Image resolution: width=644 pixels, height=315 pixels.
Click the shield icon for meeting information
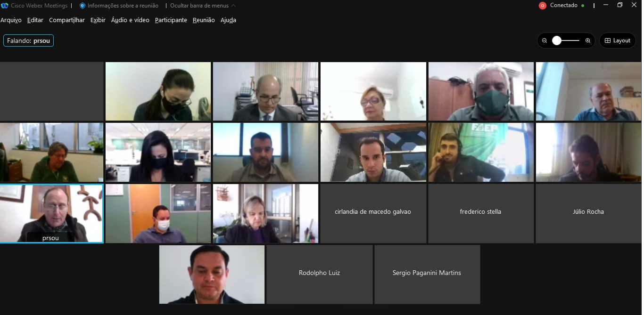83,6
